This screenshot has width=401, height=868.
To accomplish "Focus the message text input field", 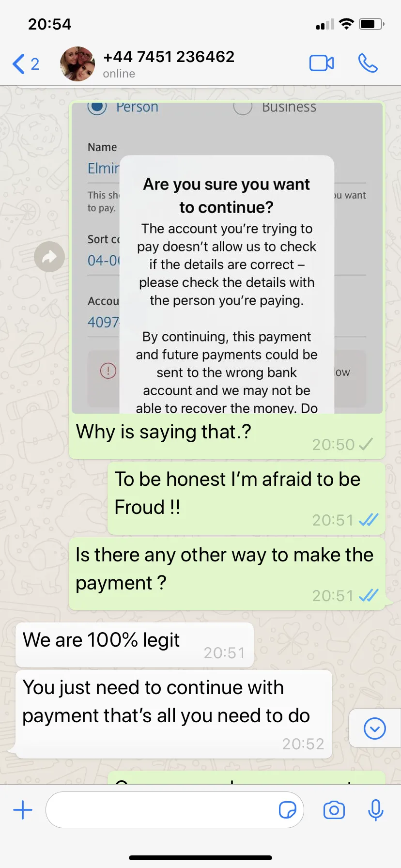I will (174, 810).
